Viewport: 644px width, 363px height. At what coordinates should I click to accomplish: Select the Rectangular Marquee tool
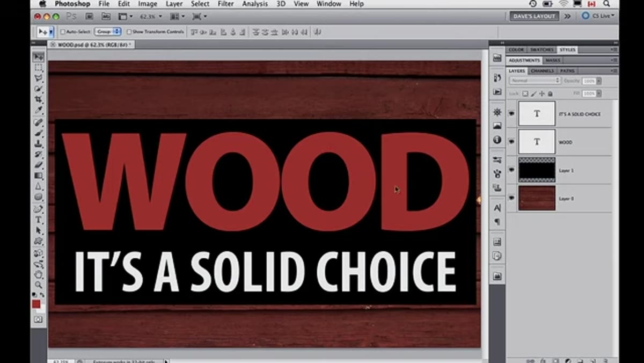(x=39, y=68)
